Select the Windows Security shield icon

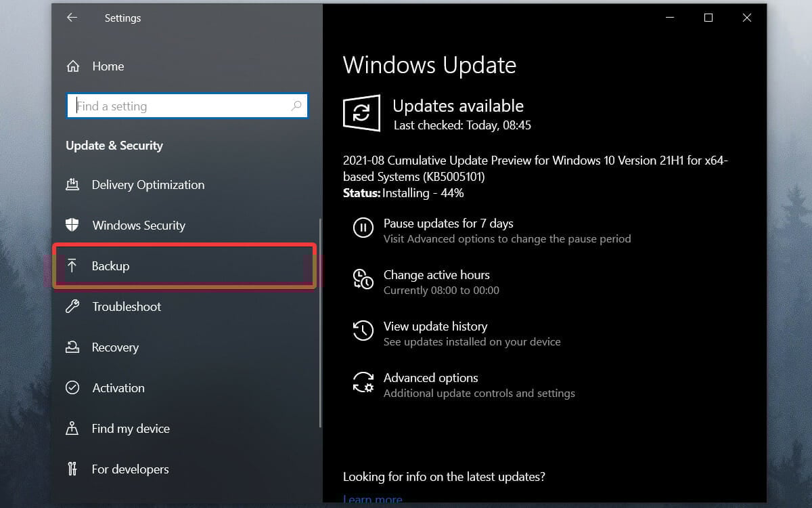click(72, 226)
